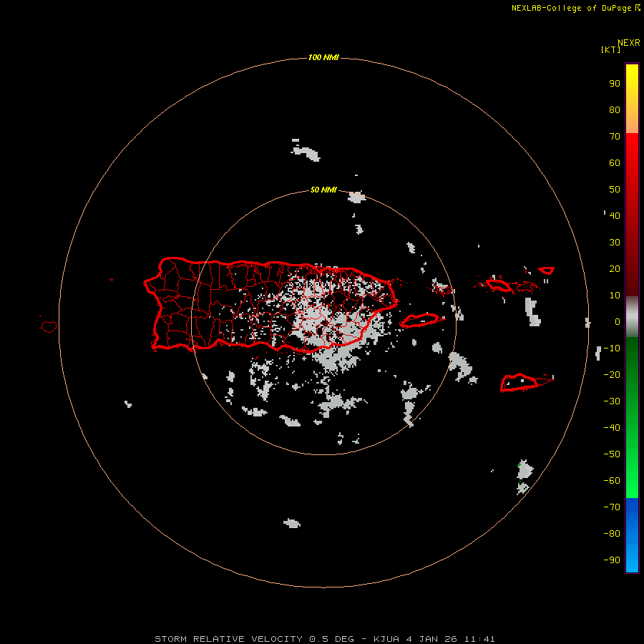
Task: Pick the bright red segment of the color bar
Action: pos(632,165)
